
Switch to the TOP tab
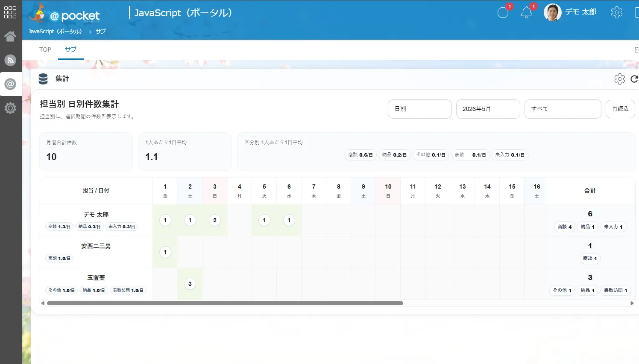click(45, 50)
